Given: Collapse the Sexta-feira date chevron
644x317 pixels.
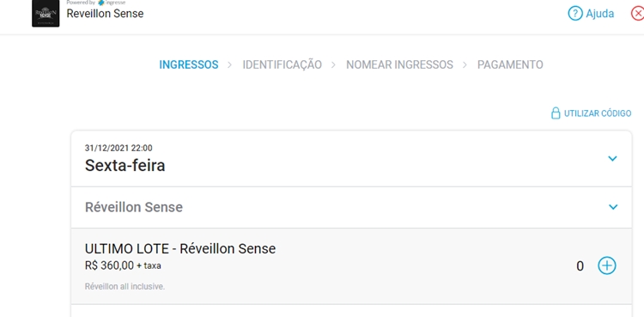Looking at the screenshot, I should [x=612, y=159].
